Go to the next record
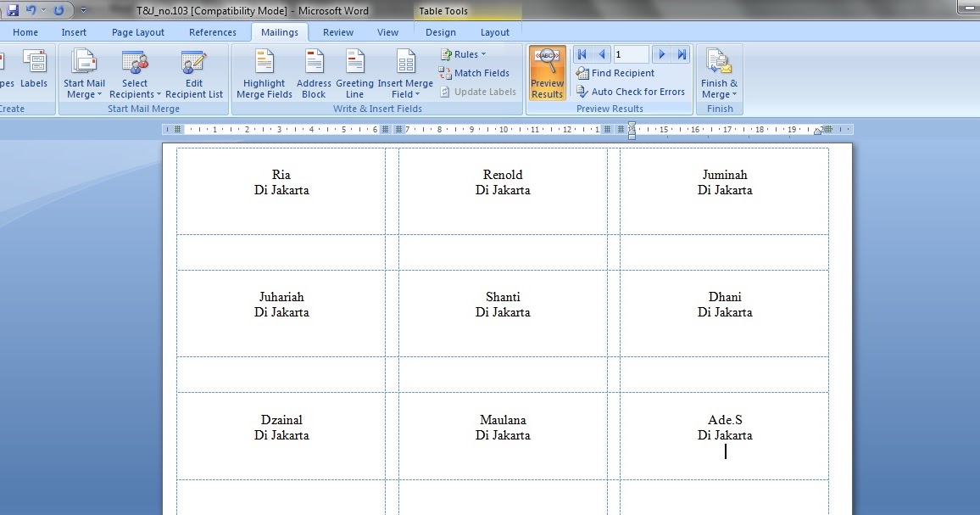Viewport: 980px width, 515px height. [x=661, y=53]
